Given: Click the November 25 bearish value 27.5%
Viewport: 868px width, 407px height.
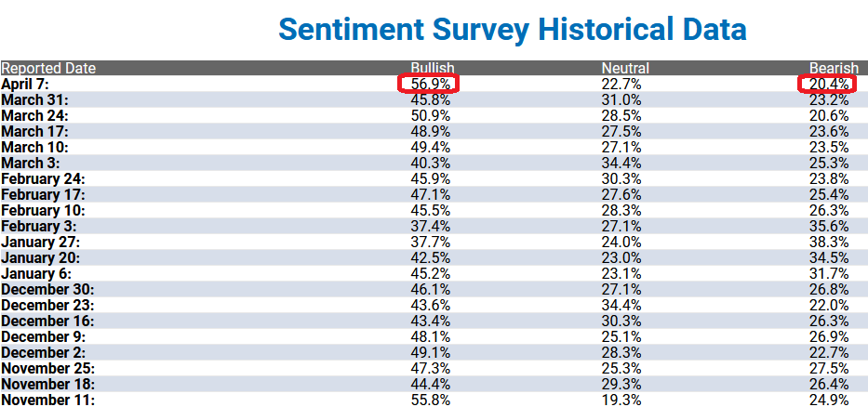Looking at the screenshot, I should [x=829, y=368].
